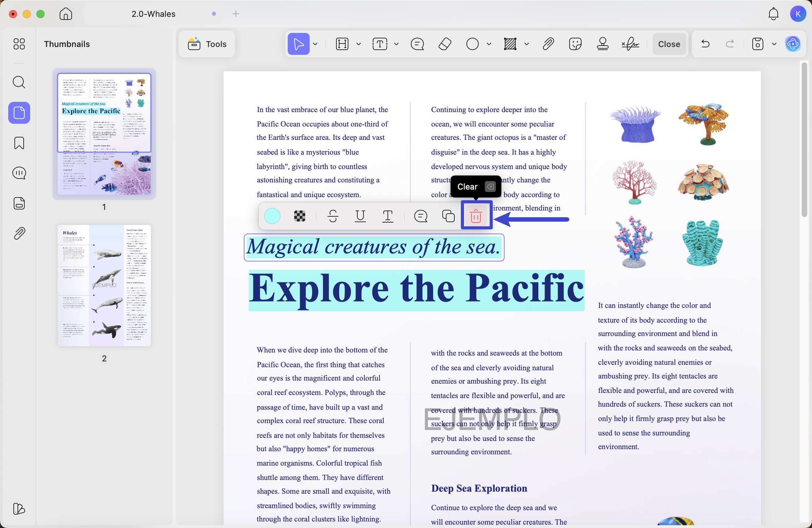Viewport: 812px width, 528px height.
Task: Expand the shape tool dropdown arrow
Action: 489,44
